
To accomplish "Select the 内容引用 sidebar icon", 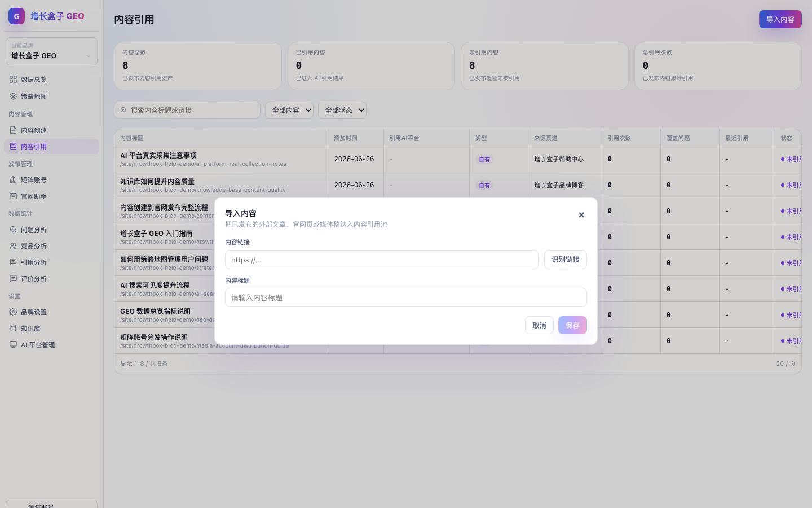I will 13,147.
